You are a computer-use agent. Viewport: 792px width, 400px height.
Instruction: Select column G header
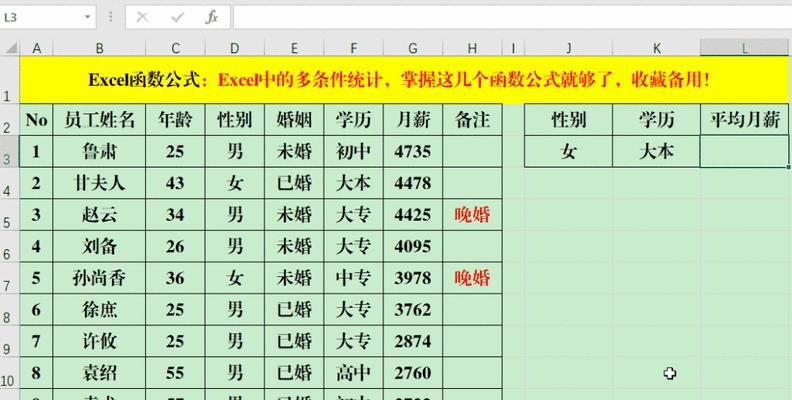pos(413,48)
